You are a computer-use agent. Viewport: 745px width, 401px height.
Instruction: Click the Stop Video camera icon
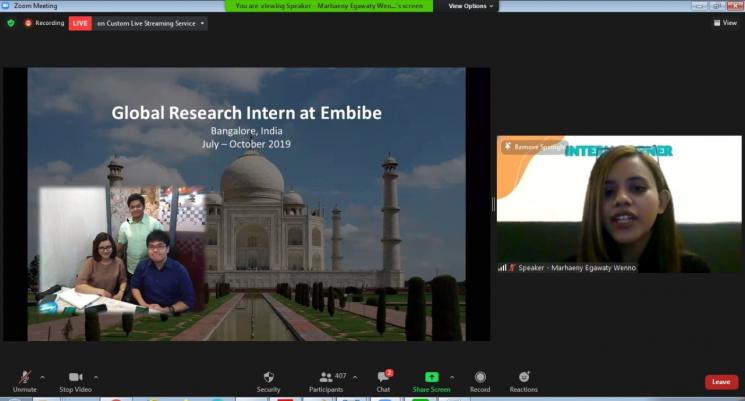[76, 377]
